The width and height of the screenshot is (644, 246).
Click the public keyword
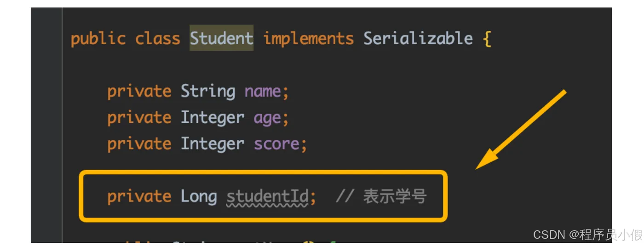tap(98, 39)
